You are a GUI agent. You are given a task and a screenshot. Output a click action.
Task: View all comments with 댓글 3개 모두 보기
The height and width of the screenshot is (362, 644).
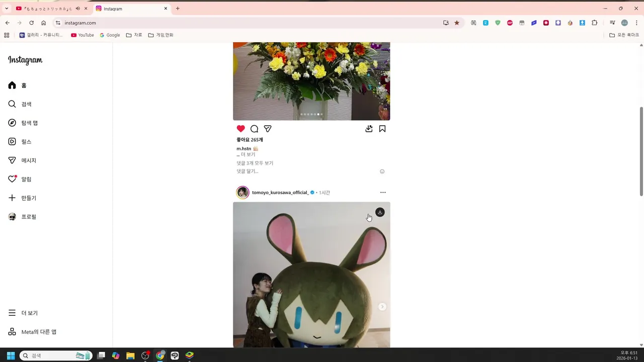(255, 163)
